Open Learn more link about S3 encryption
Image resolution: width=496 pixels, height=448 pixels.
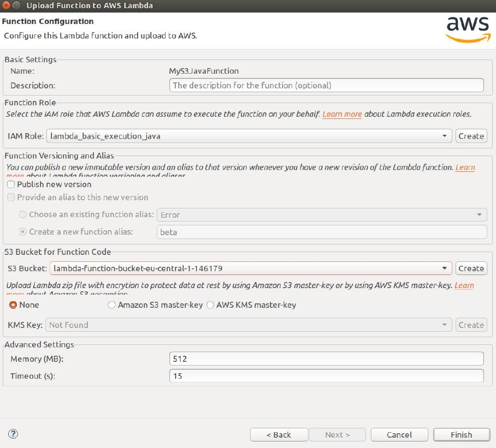point(464,285)
